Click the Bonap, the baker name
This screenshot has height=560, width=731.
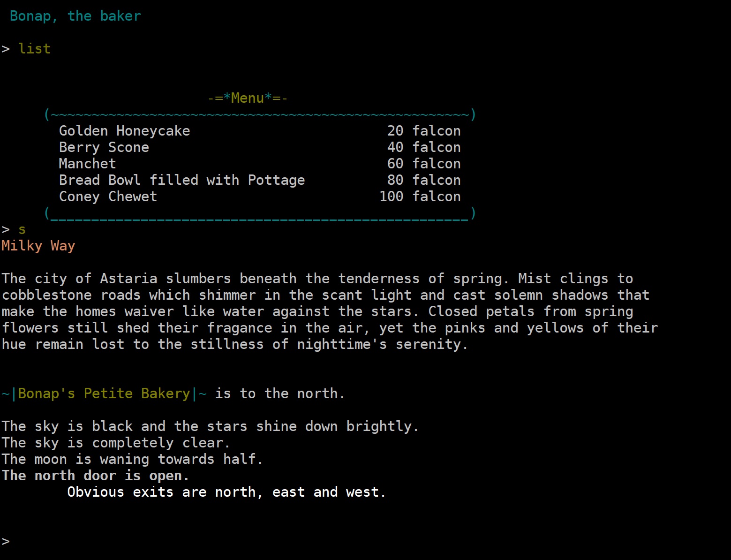point(75,16)
